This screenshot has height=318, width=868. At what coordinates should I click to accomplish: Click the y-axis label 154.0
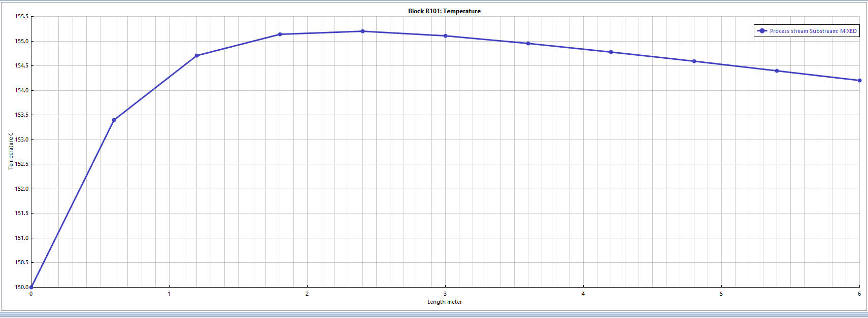(21, 90)
